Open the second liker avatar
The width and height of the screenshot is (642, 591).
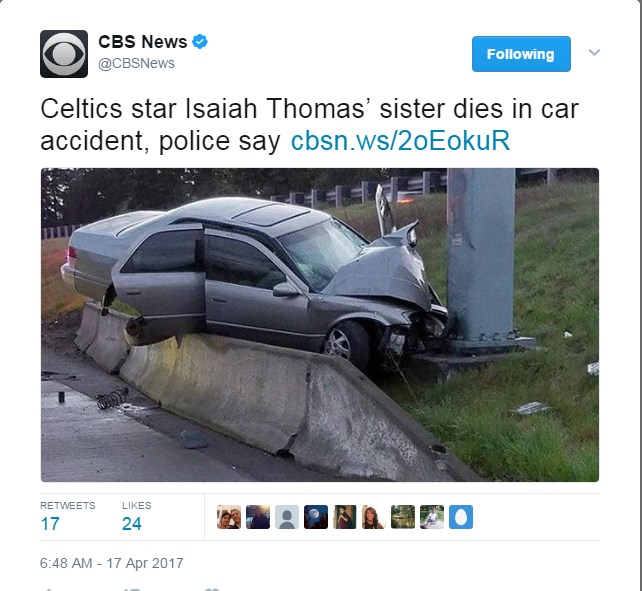click(x=258, y=517)
